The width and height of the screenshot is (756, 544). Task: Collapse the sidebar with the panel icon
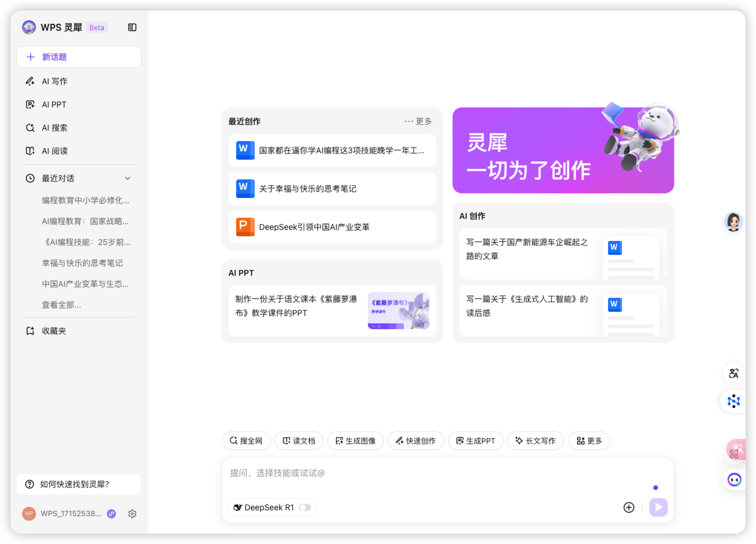[x=132, y=27]
